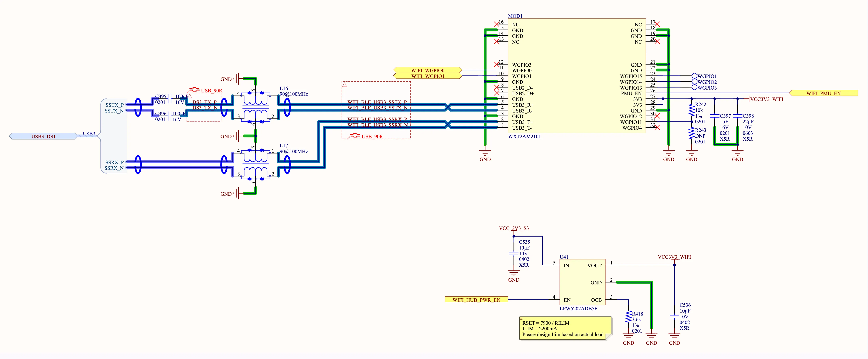Click harness entry SSTX_N
868x359 pixels.
click(x=114, y=110)
